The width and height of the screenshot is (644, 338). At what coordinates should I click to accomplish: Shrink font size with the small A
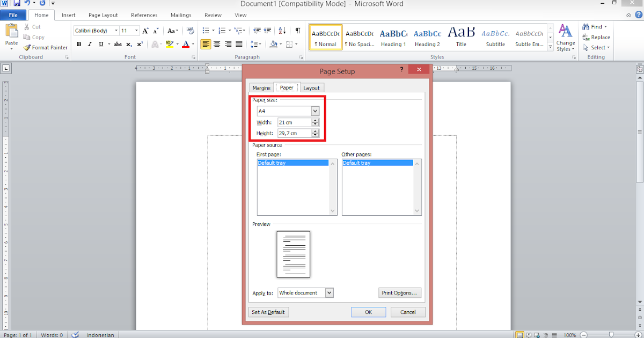155,31
